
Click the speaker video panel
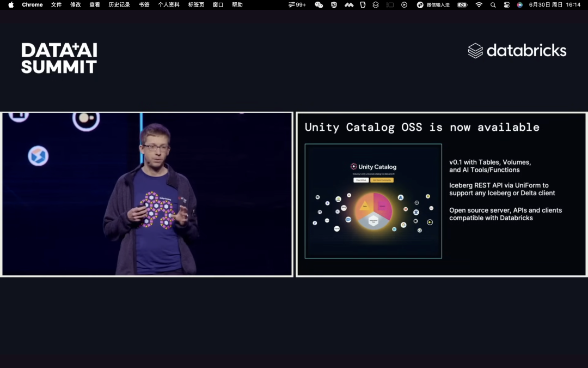(x=147, y=194)
